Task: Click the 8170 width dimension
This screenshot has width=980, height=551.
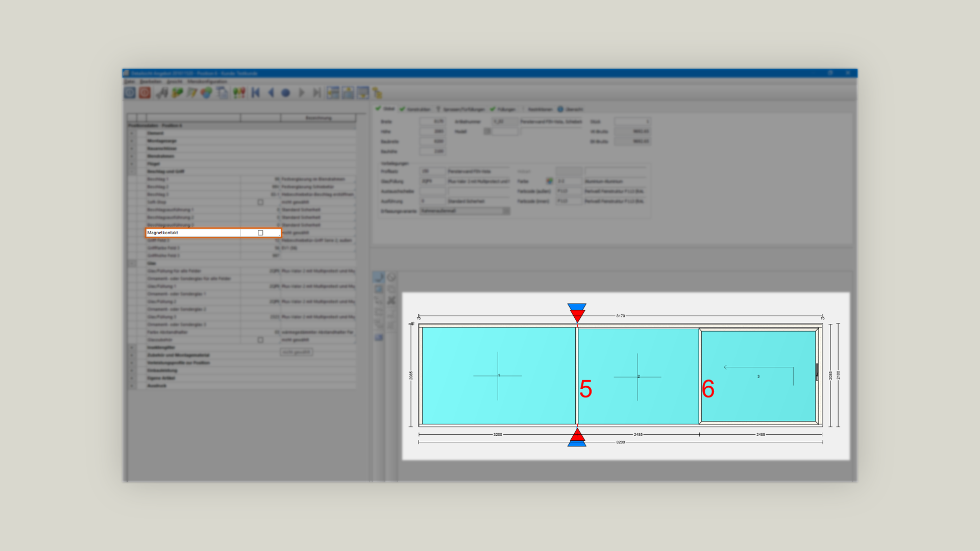Action: coord(621,316)
